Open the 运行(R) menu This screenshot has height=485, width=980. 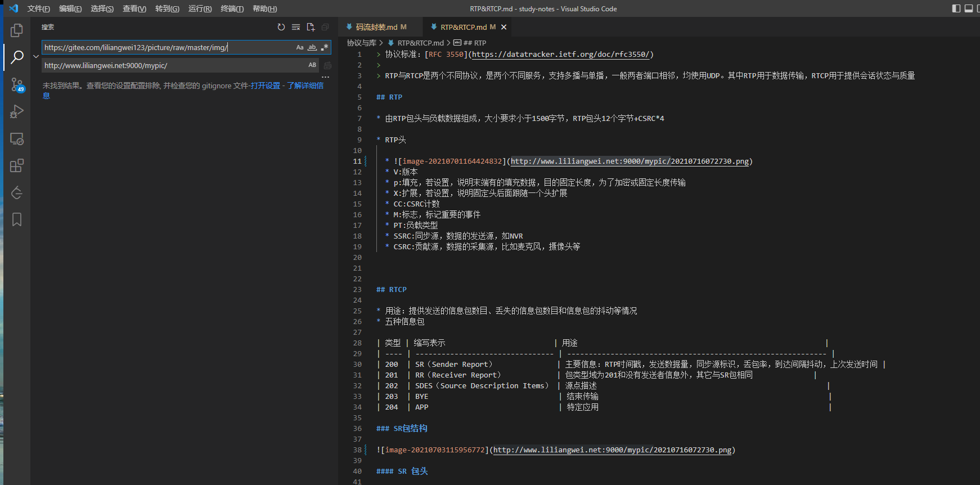tap(200, 8)
